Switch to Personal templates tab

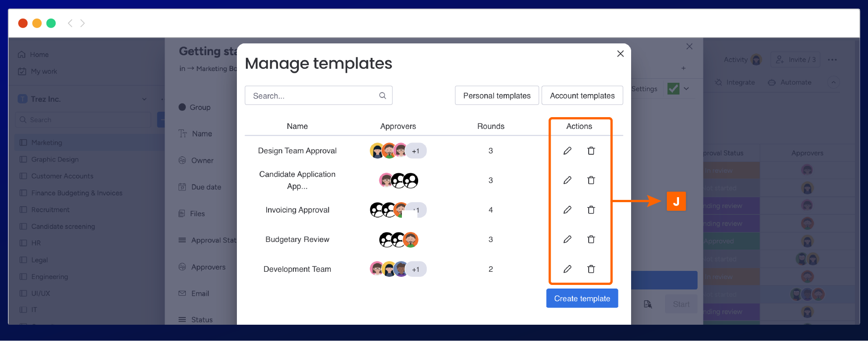point(496,95)
